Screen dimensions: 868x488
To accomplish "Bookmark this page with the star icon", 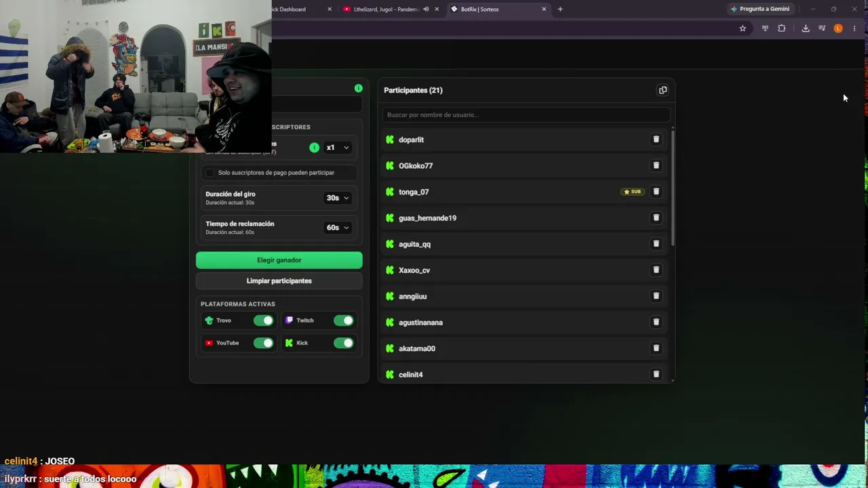I will pyautogui.click(x=743, y=28).
